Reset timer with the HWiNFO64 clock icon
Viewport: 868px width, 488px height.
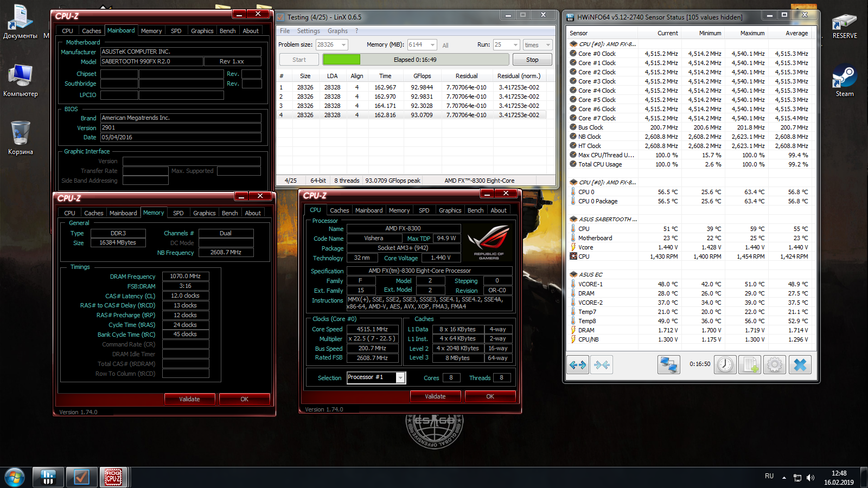pyautogui.click(x=725, y=365)
